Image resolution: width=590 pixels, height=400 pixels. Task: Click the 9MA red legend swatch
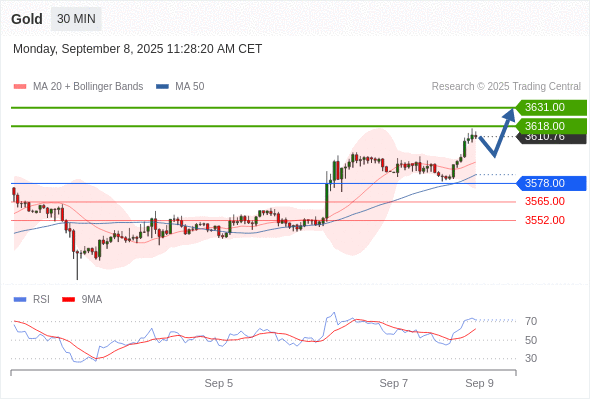point(68,300)
